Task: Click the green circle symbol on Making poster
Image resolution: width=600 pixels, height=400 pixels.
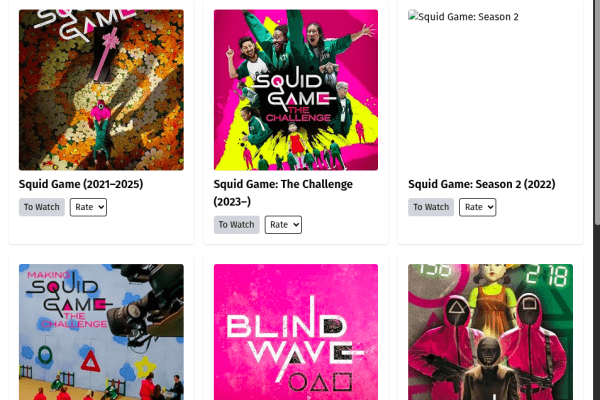Action: [45, 355]
